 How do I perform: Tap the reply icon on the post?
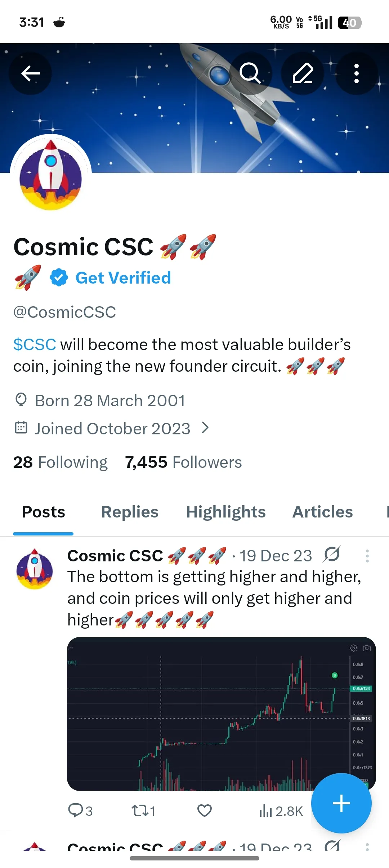(80, 811)
